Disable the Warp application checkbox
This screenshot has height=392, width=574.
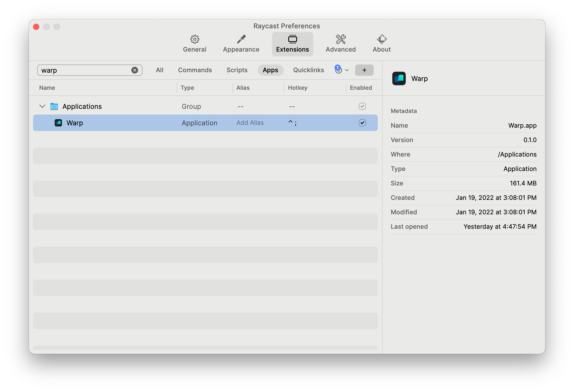[x=362, y=123]
